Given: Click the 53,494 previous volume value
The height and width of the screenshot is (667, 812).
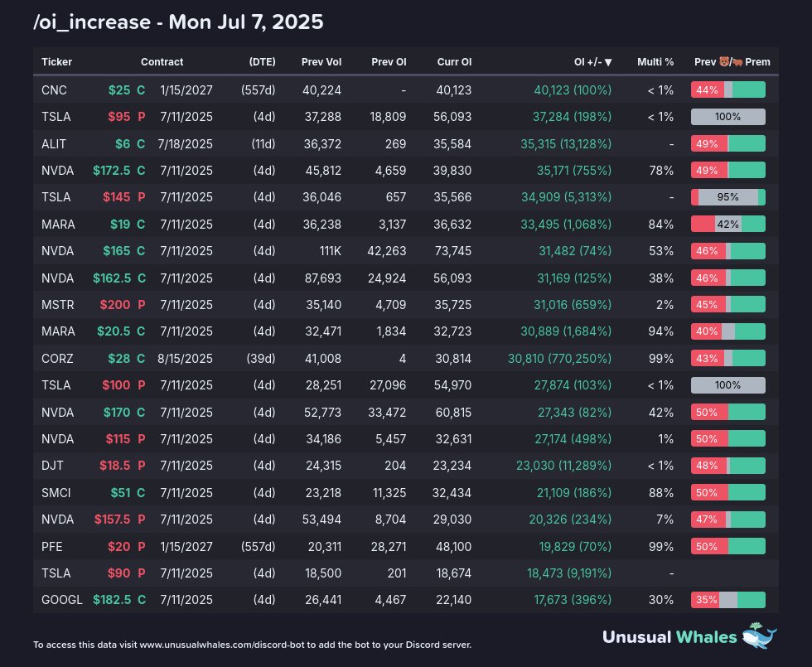Looking at the screenshot, I should tap(321, 520).
